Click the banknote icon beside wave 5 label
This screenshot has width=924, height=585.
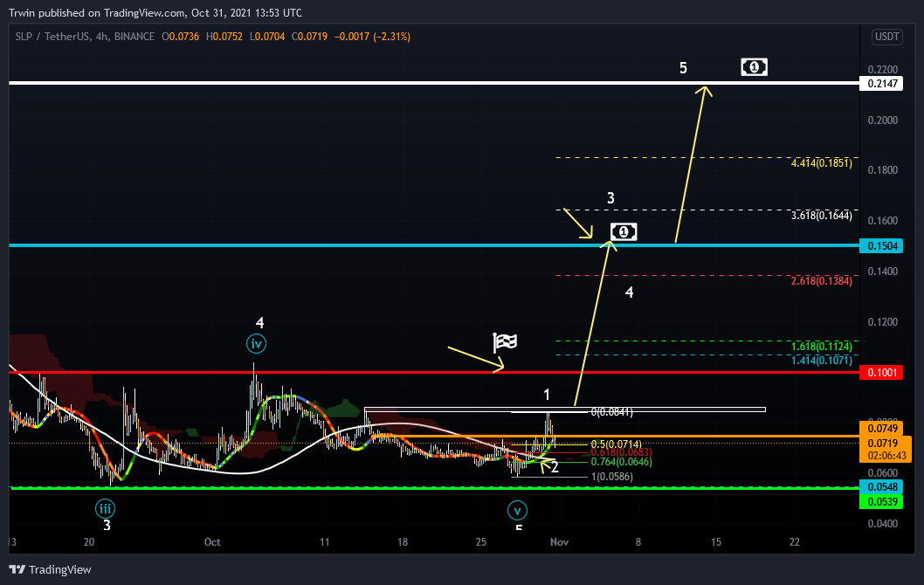(754, 67)
